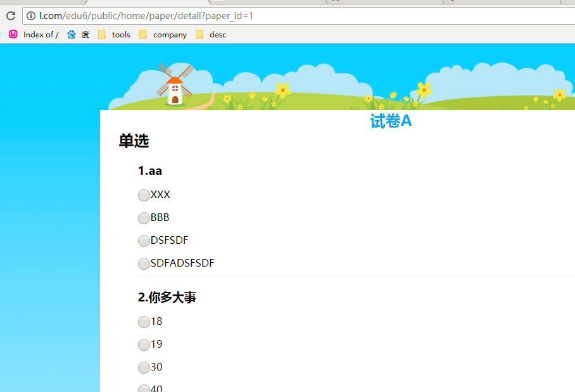Screen dimensions: 575x392
Task: Select the 30 radio option
Action: (144, 368)
